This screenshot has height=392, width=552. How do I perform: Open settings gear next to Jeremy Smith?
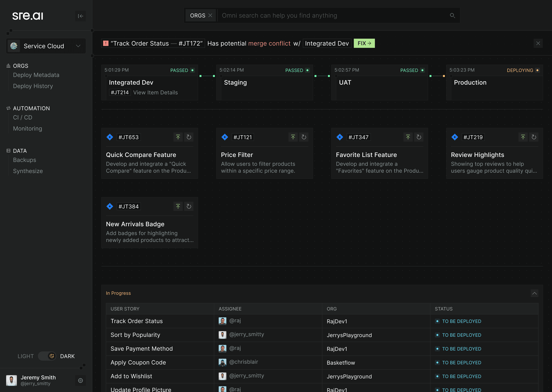click(80, 380)
